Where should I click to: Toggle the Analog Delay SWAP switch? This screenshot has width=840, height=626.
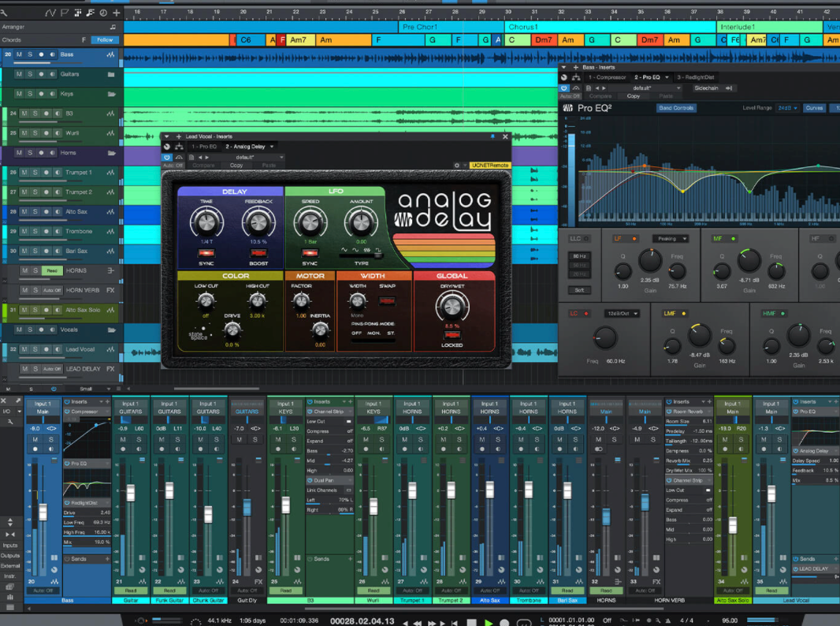387,301
